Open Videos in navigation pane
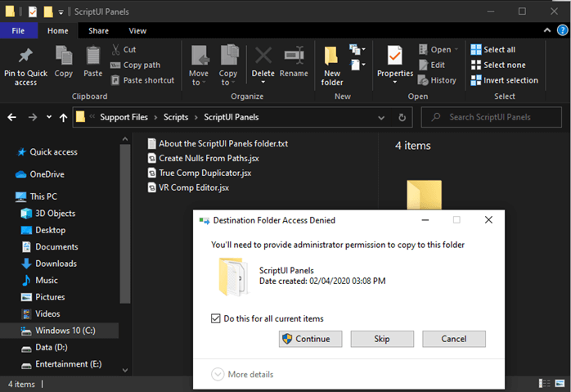This screenshot has width=571, height=392. point(40,313)
